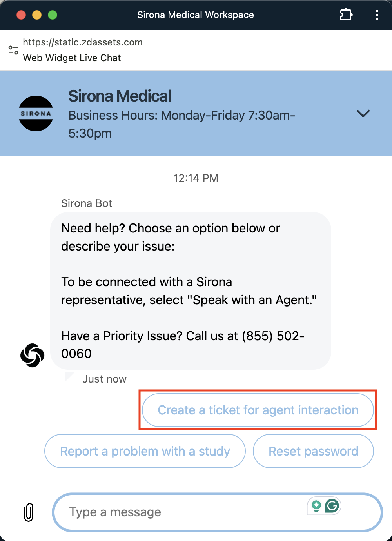Close the window with the red button
The image size is (392, 541).
(21, 15)
